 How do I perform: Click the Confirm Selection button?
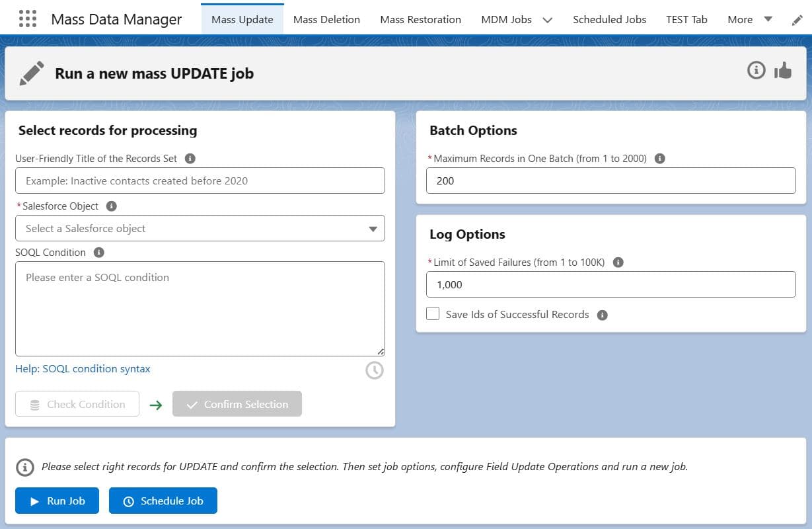coord(237,404)
